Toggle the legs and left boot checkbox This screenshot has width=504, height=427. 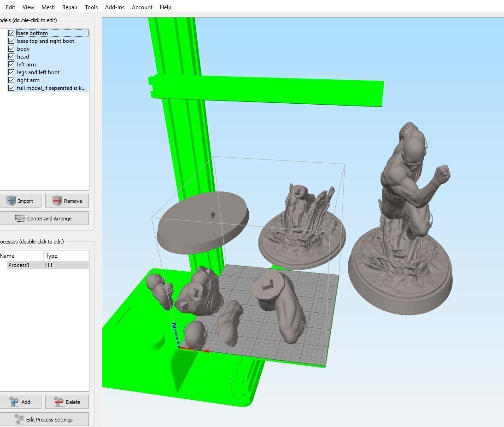tap(11, 72)
